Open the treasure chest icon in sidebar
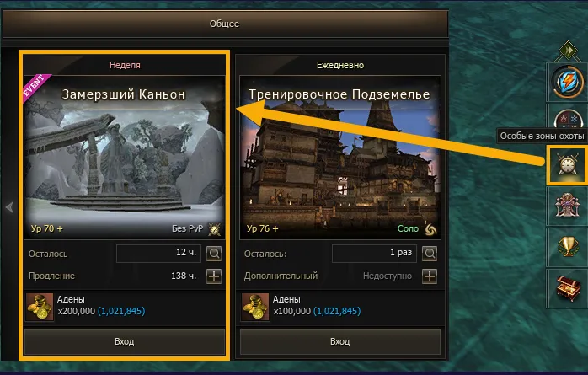This screenshot has height=375, width=588. tap(568, 288)
